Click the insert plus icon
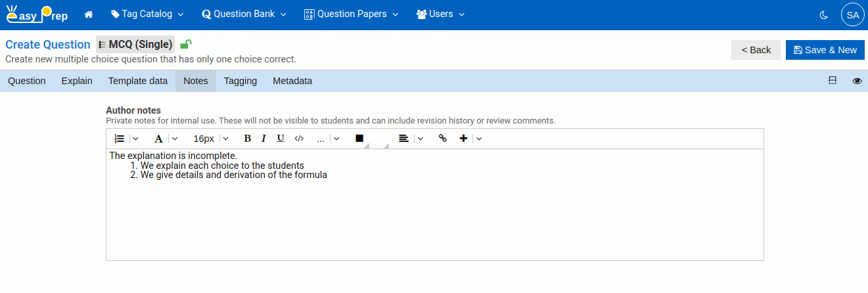This screenshot has width=868, height=293. [463, 139]
